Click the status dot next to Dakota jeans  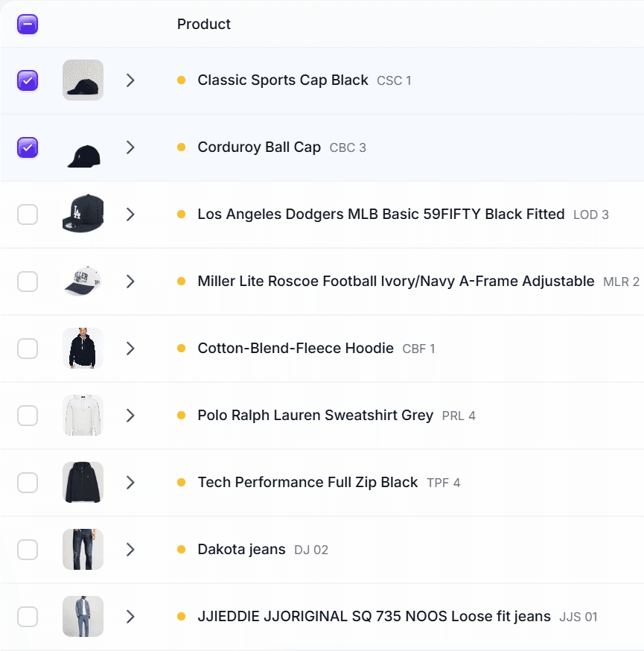click(x=181, y=549)
